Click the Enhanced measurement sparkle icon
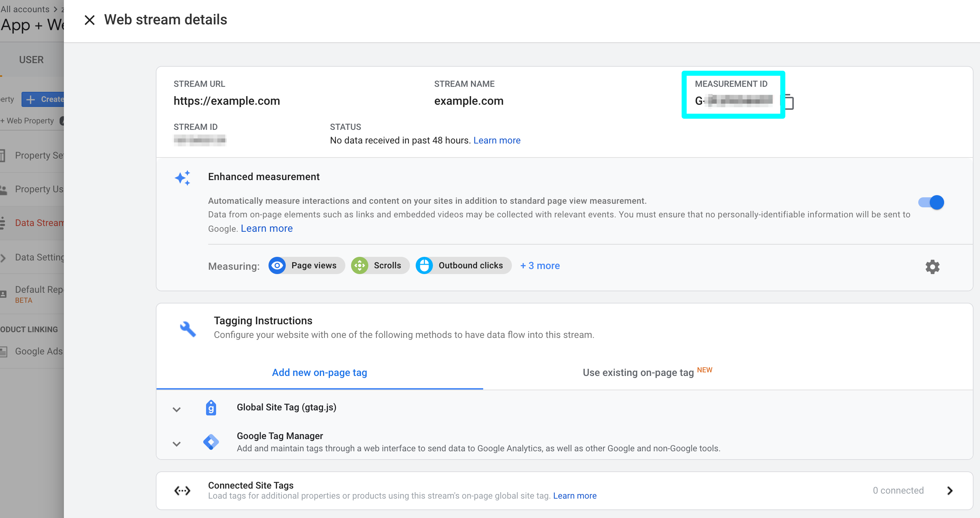 pyautogui.click(x=183, y=178)
